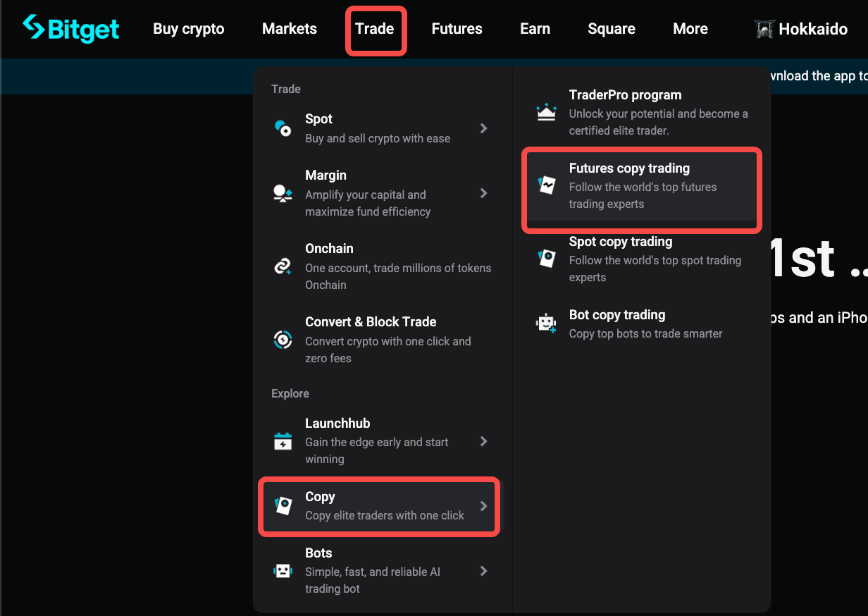The image size is (868, 616).
Task: Open the Trade menu
Action: point(376,28)
